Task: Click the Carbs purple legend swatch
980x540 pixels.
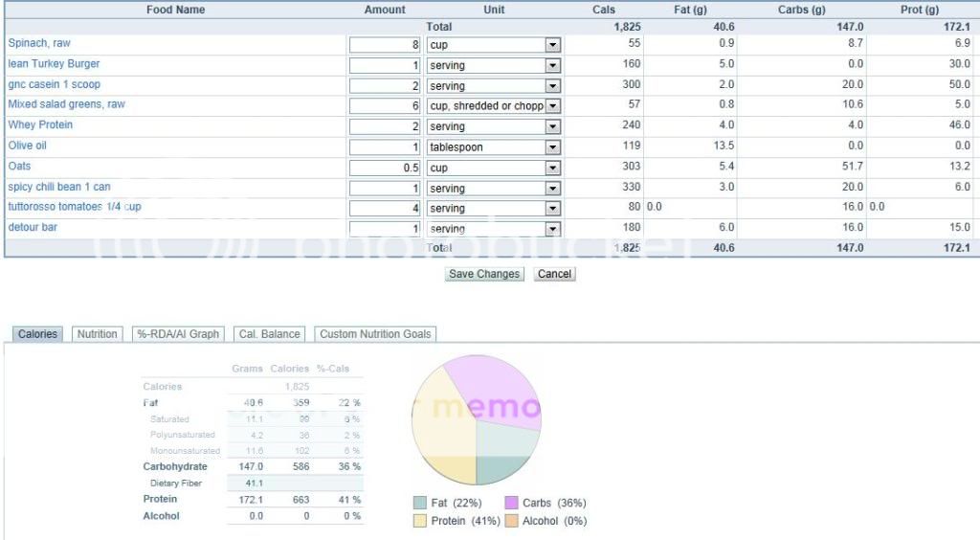Action: [512, 503]
